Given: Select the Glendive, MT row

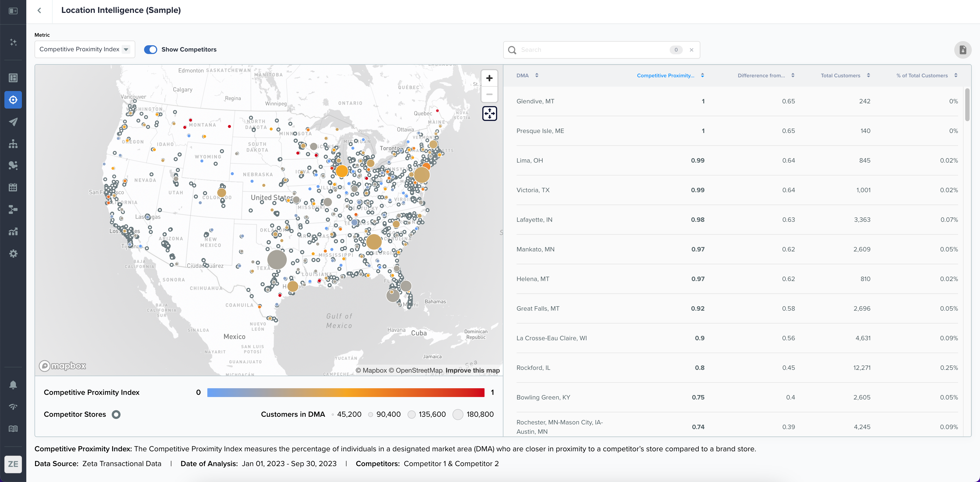Looking at the screenshot, I should tap(737, 101).
